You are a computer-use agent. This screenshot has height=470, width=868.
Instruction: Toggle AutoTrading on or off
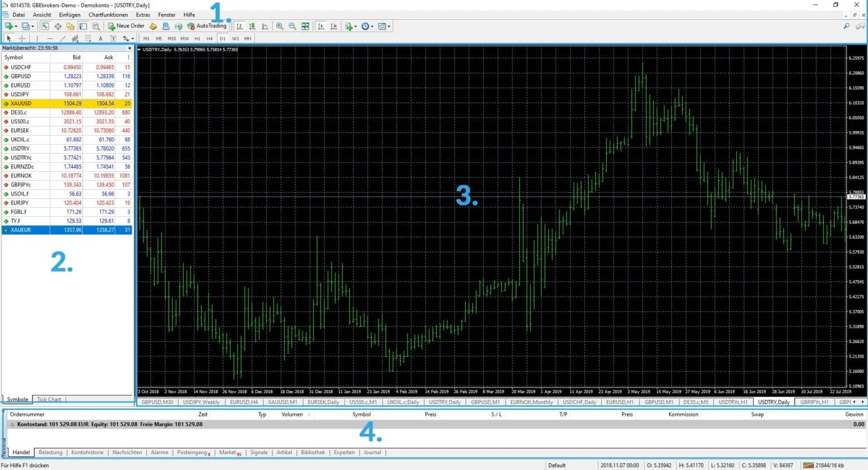tap(209, 26)
